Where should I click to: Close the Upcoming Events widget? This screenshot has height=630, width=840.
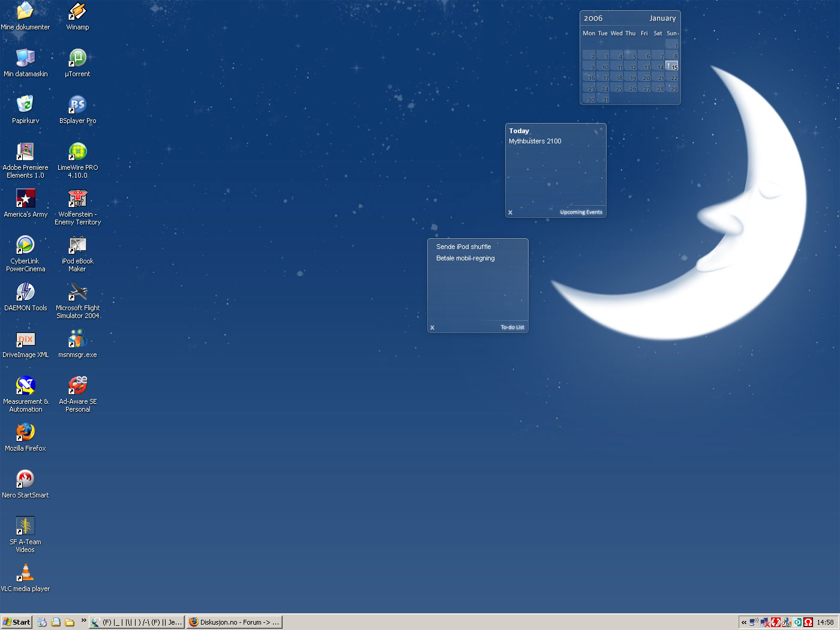coord(510,212)
